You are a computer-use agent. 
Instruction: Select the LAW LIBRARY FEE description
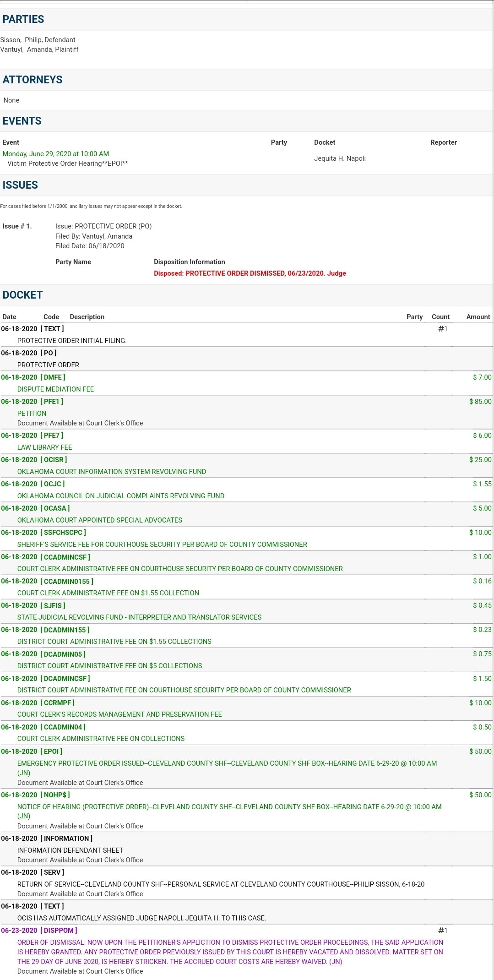44,447
